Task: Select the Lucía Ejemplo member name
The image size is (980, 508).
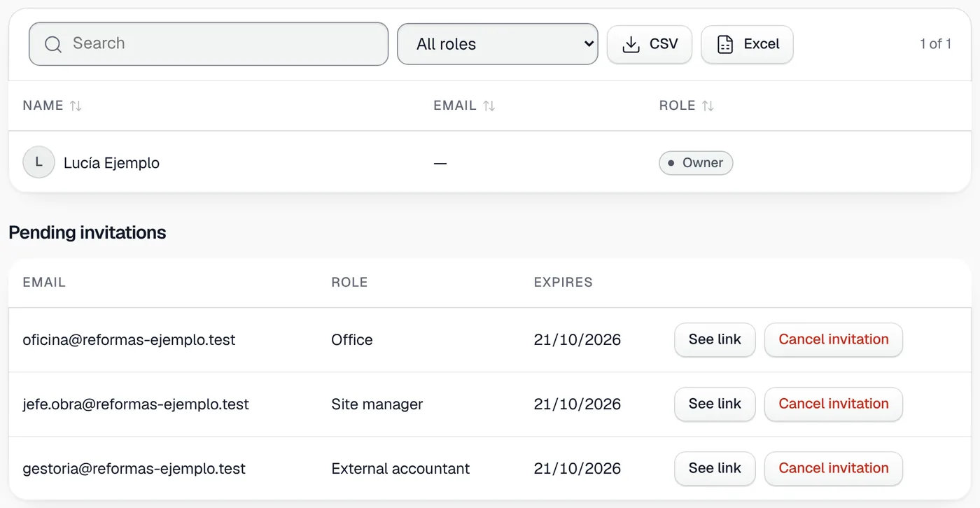Action: (111, 163)
